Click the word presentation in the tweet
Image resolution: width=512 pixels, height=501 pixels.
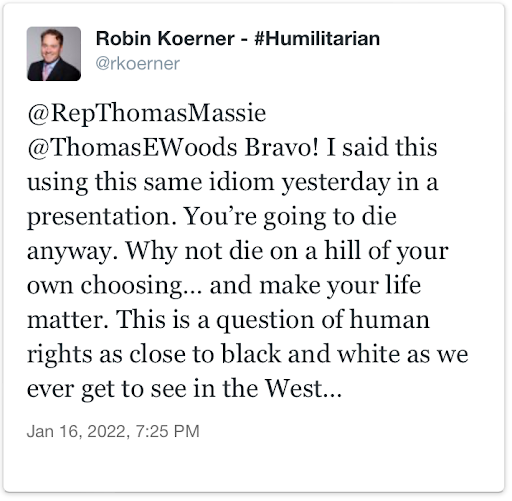pos(102,217)
